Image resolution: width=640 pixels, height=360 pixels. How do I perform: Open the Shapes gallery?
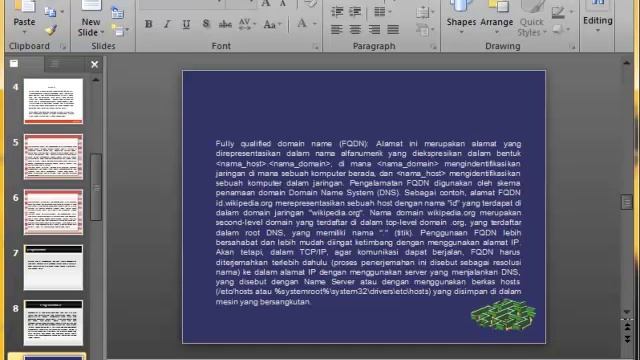point(461,16)
